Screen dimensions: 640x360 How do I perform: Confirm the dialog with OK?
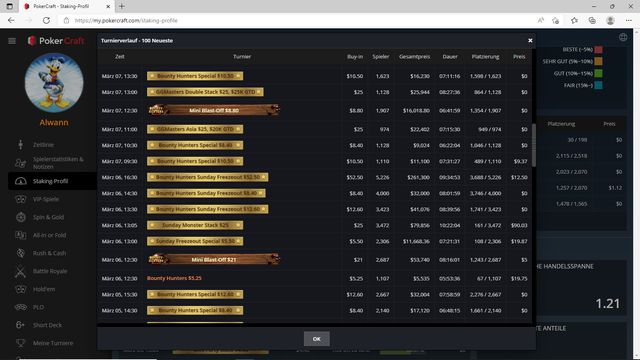316,339
